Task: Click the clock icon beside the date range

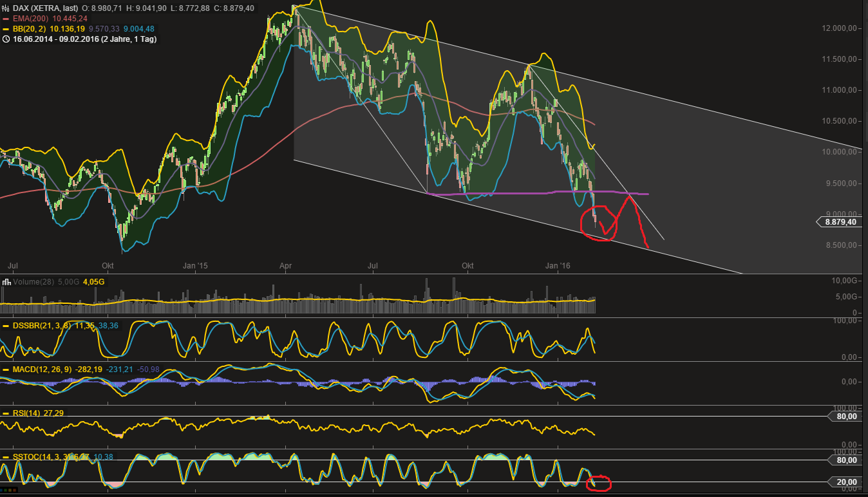Action: 6,39
